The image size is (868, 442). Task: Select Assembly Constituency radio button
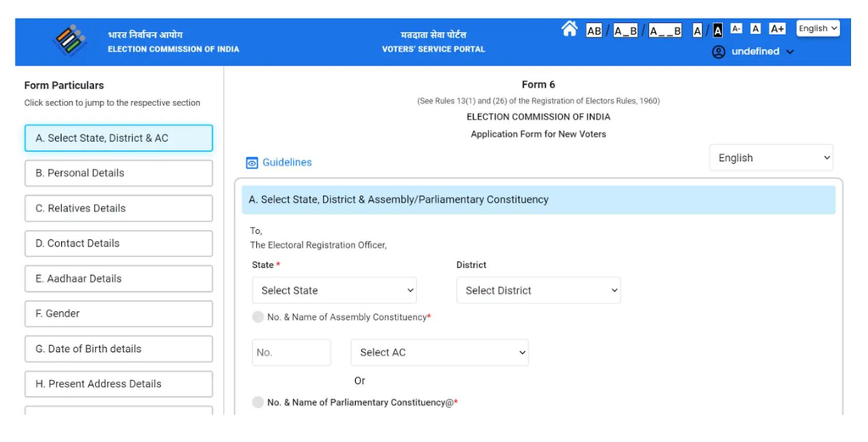[x=258, y=316]
